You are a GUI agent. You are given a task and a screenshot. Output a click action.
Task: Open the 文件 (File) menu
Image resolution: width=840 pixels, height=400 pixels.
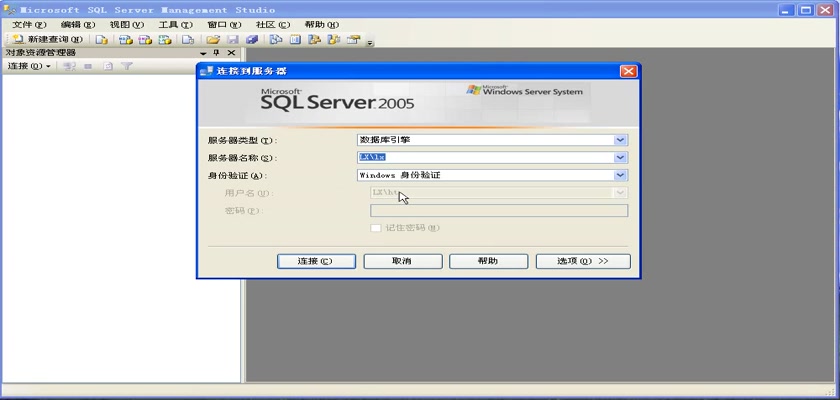tap(29, 25)
